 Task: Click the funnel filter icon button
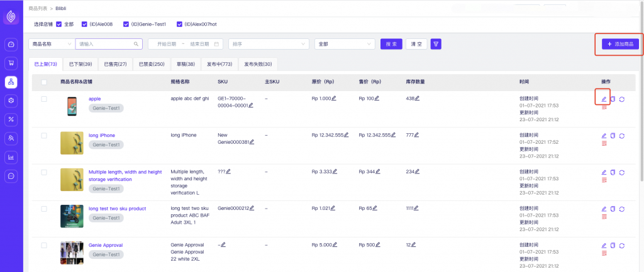click(436, 44)
